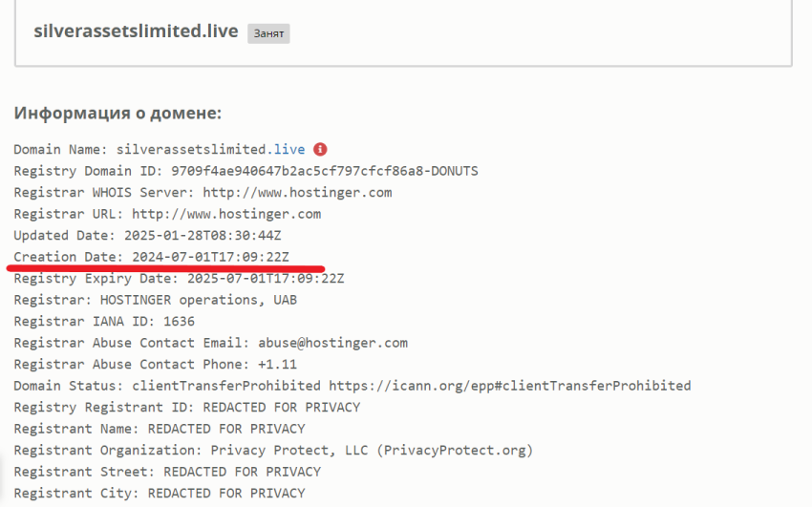This screenshot has width=812, height=507.
Task: Click the red info icon beside domain name
Action: (320, 149)
